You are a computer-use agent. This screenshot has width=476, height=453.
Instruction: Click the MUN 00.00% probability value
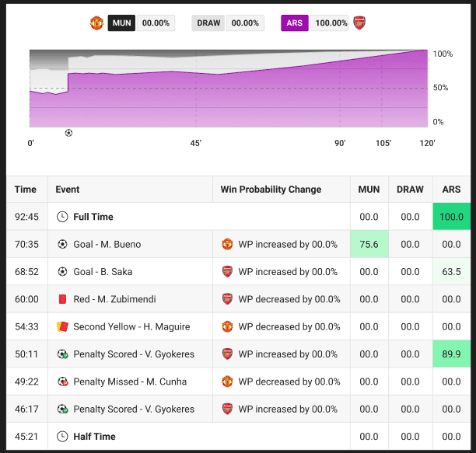pos(156,23)
